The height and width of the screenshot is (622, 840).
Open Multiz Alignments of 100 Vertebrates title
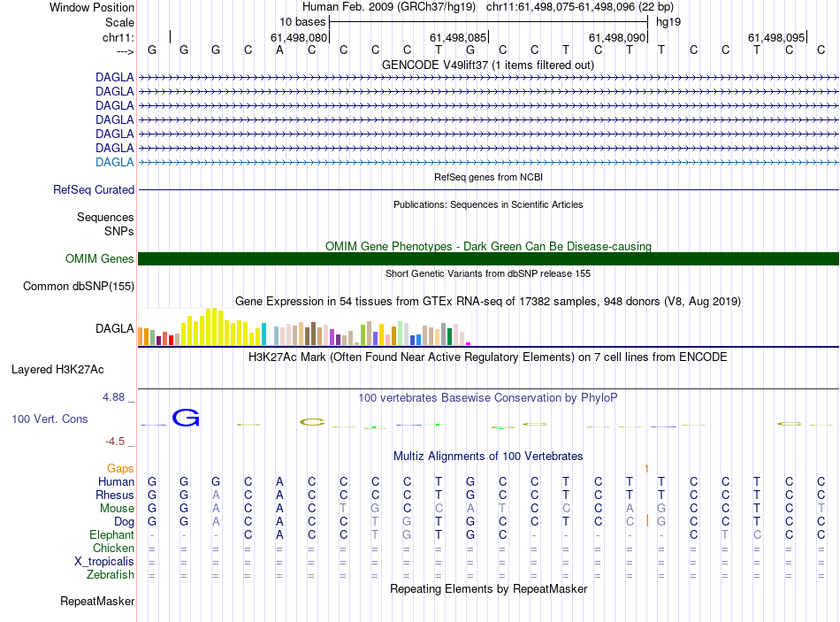(x=488, y=457)
